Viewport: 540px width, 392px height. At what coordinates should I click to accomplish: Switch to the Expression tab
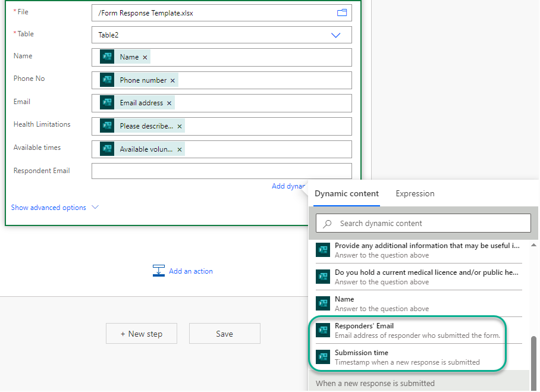tap(415, 193)
